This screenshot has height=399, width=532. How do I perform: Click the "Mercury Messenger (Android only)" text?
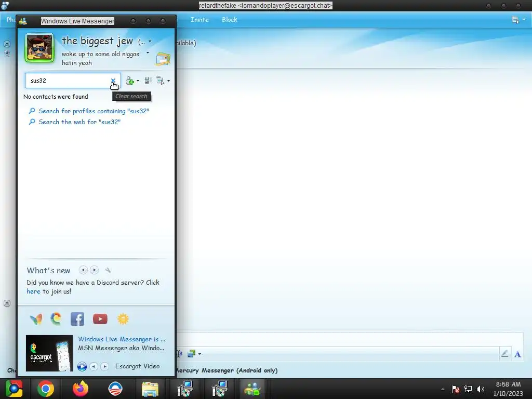[x=227, y=370]
